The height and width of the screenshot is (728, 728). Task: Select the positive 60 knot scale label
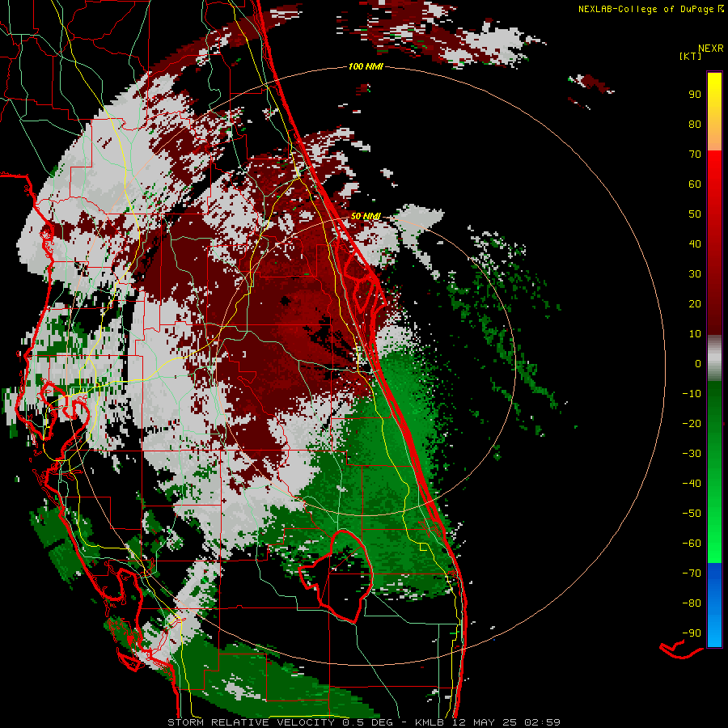[695, 184]
